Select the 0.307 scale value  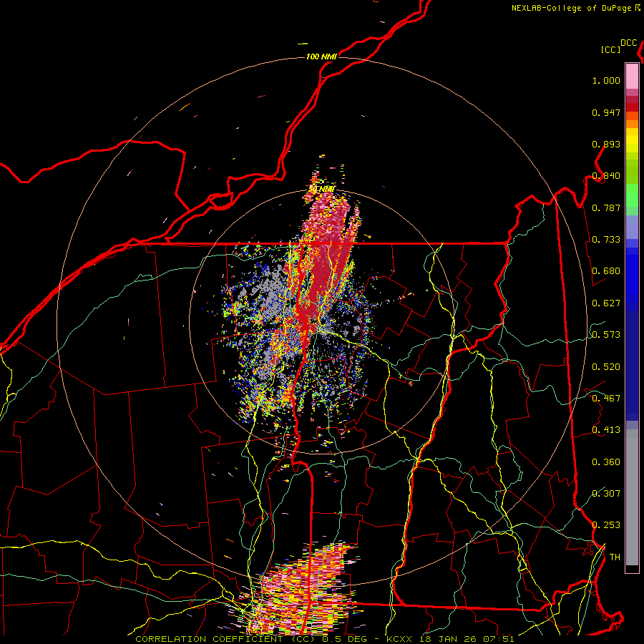(606, 493)
